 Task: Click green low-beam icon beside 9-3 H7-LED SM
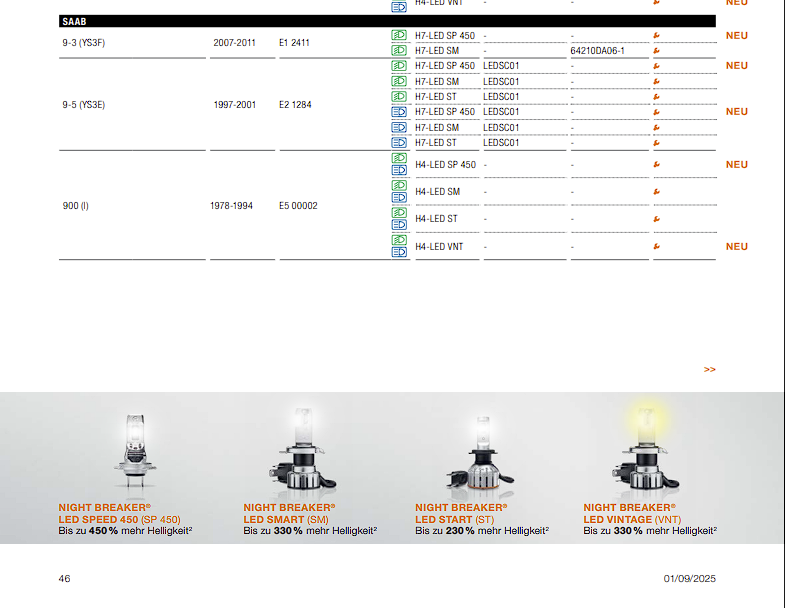click(399, 50)
